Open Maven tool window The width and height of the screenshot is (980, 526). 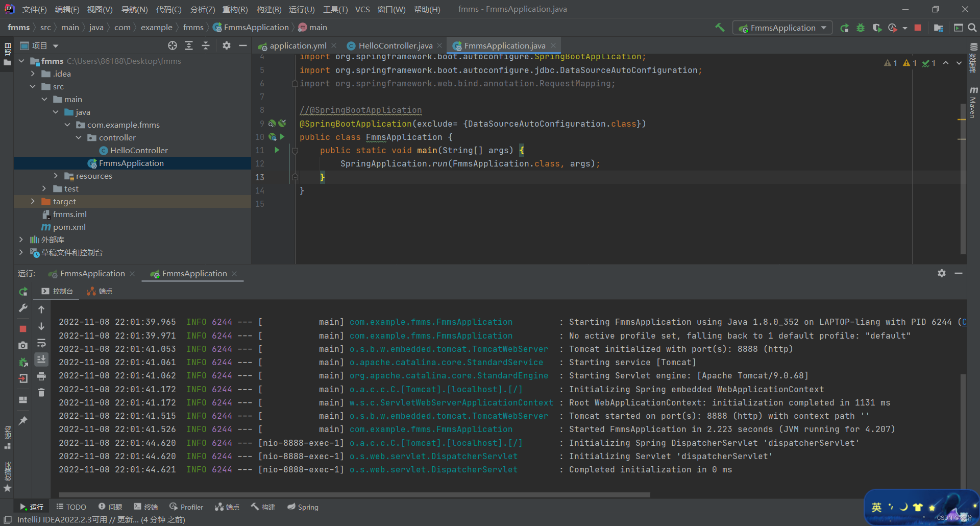point(973,102)
